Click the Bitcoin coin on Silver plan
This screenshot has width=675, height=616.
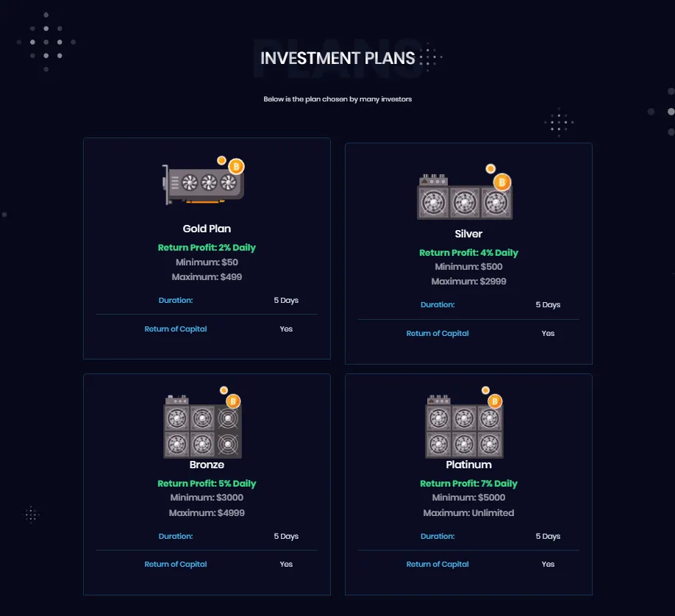pos(502,182)
